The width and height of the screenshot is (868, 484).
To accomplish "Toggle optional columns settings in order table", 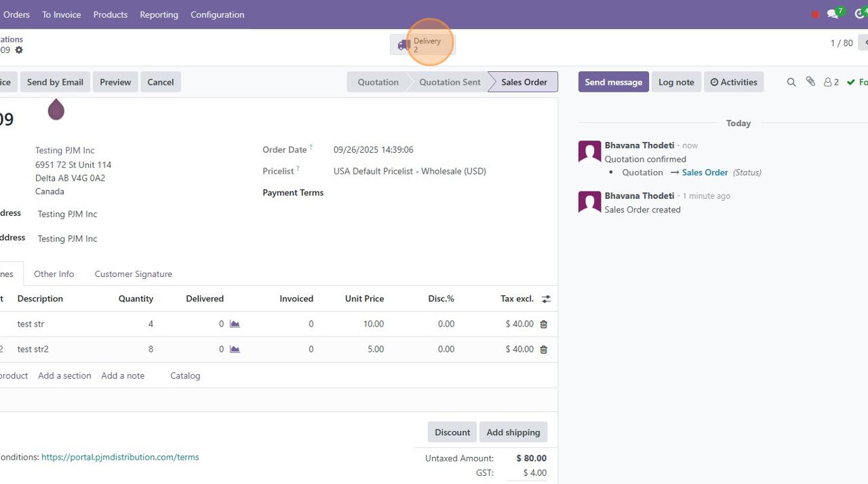I will coord(546,299).
